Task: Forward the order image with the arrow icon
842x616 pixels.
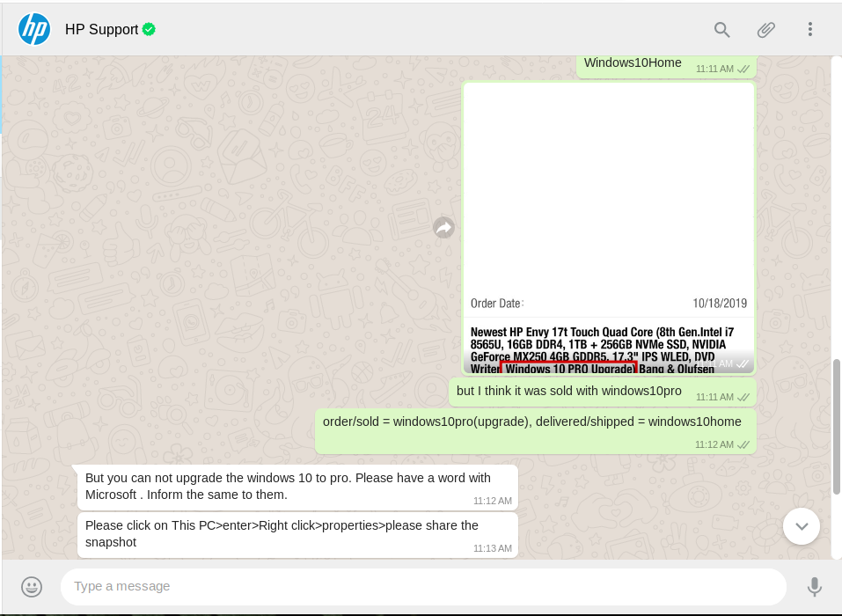Action: coord(444,228)
